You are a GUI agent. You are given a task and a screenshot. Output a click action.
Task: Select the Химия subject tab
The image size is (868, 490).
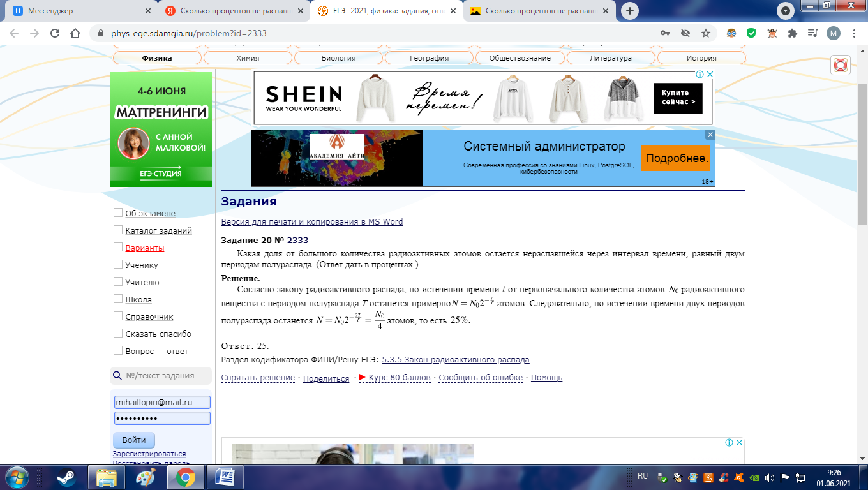(248, 58)
